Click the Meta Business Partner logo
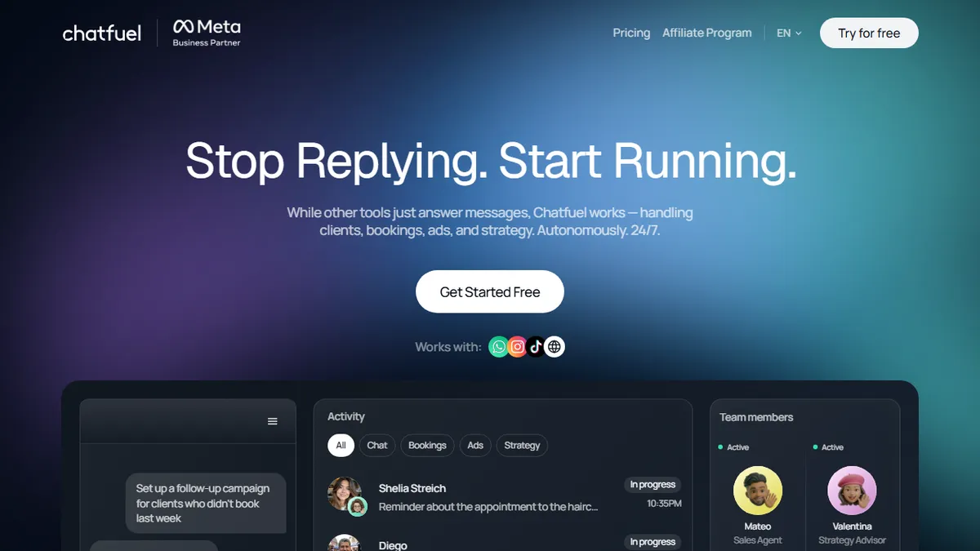 [x=207, y=33]
